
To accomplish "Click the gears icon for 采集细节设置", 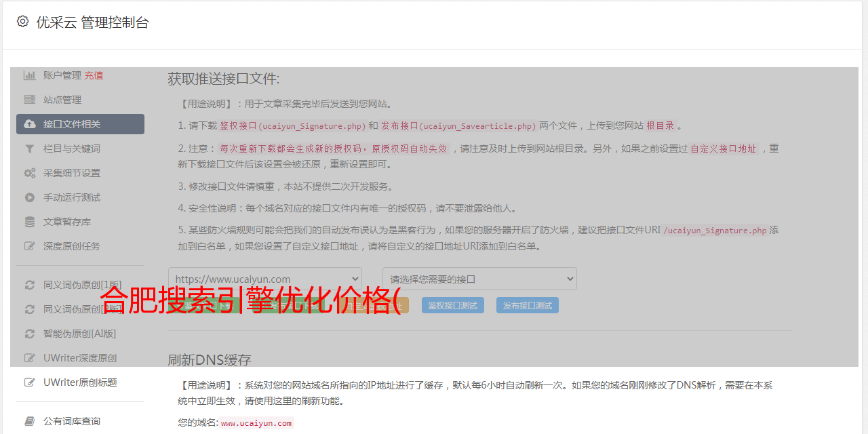I will [x=30, y=173].
